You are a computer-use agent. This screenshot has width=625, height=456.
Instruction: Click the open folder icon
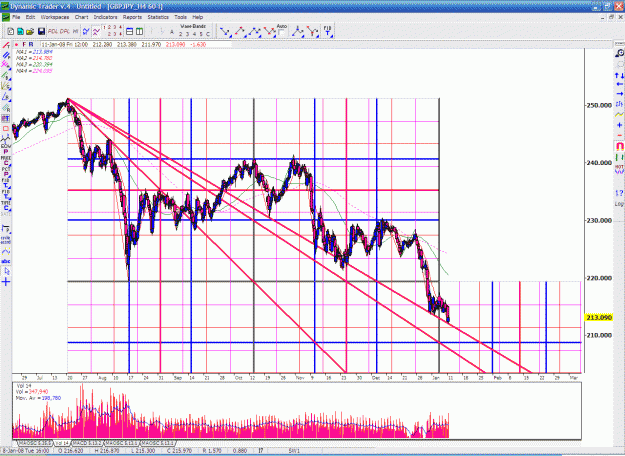(30, 31)
